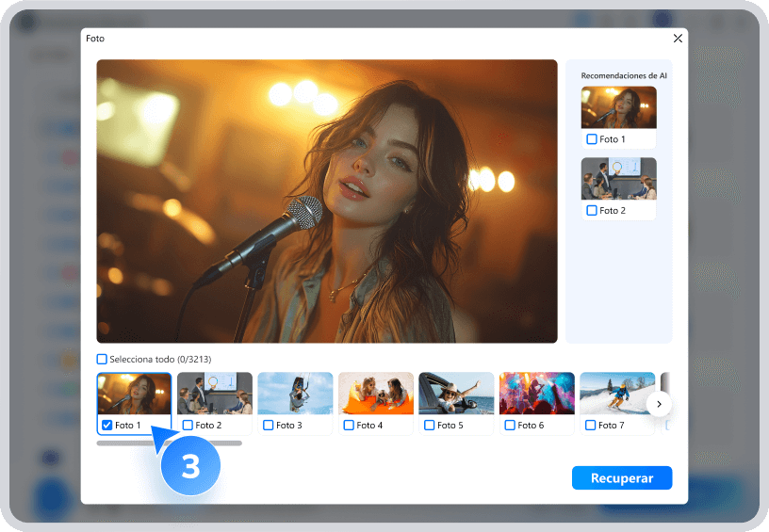
Task: Select the skydiving photo thumbnail
Action: point(295,394)
